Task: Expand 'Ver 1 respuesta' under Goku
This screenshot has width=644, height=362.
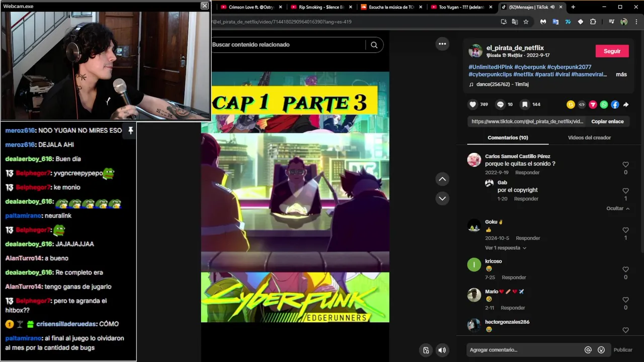Action: pos(506,248)
